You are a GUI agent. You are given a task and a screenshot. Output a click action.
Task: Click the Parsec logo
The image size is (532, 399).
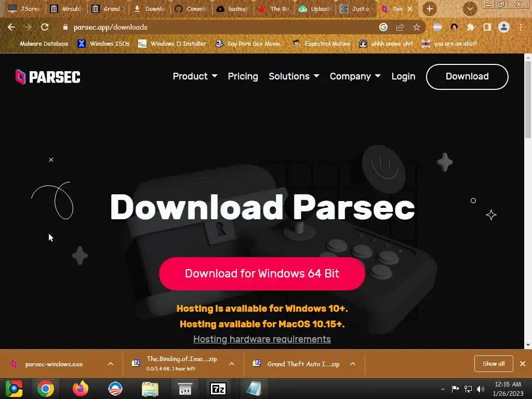point(48,77)
